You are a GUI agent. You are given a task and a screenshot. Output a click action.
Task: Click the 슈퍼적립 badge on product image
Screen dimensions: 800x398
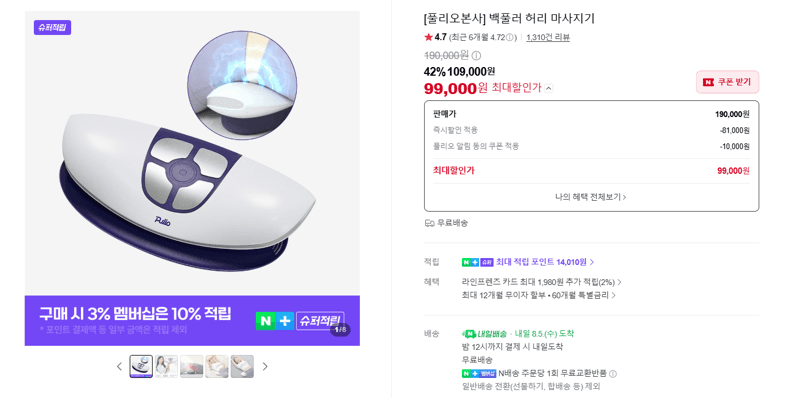click(x=53, y=28)
